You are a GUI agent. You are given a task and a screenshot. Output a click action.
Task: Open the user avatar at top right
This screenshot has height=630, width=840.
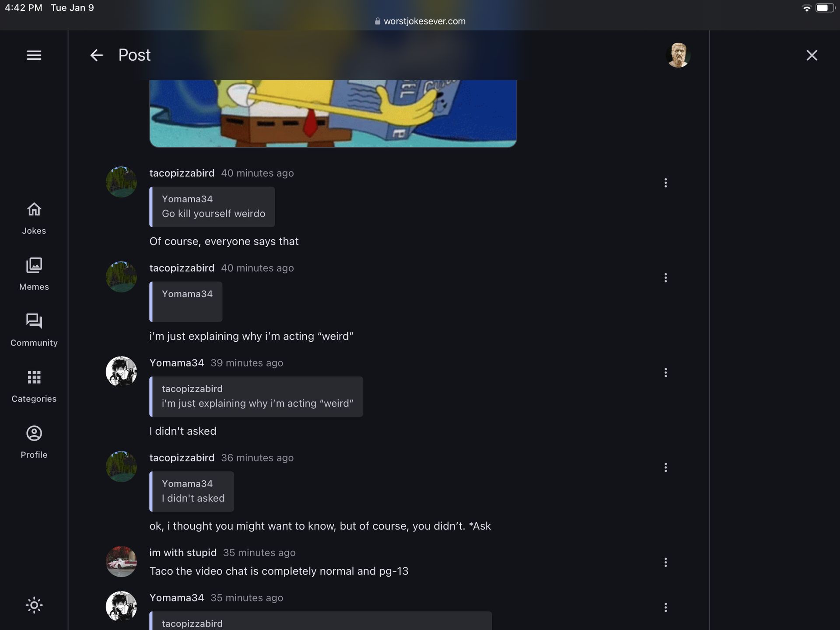(x=678, y=55)
